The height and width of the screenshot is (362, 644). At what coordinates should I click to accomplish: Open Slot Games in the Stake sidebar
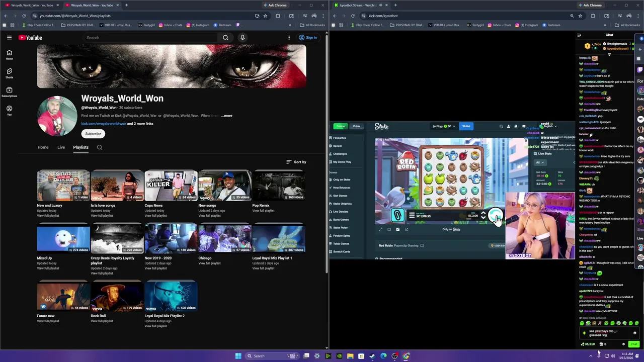[x=340, y=196]
